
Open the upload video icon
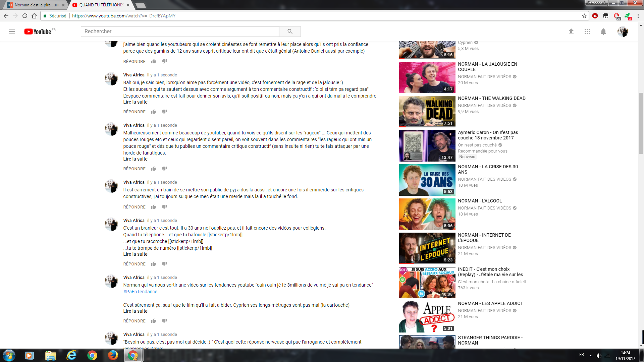click(x=571, y=32)
